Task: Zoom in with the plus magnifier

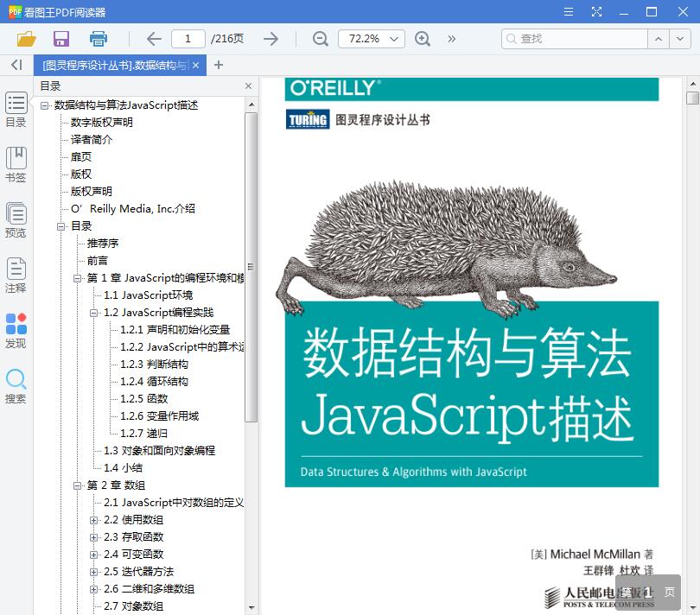Action: 423,39
